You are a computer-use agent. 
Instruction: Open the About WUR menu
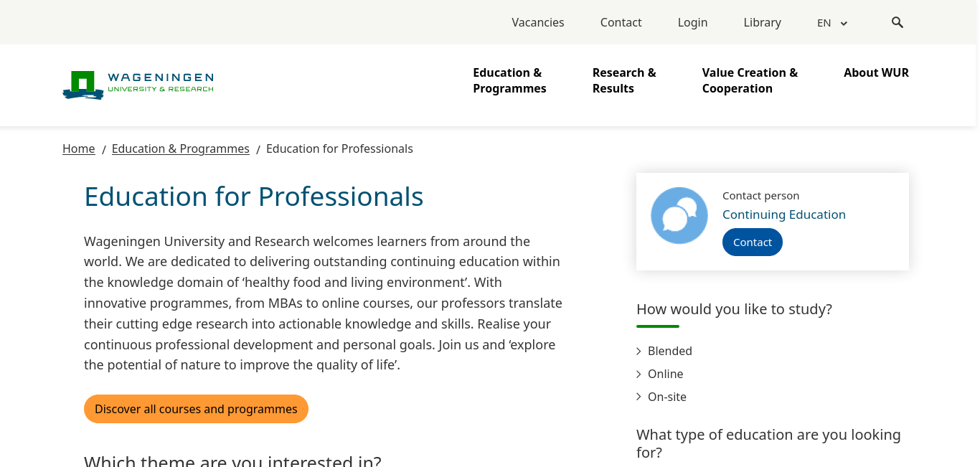point(876,72)
